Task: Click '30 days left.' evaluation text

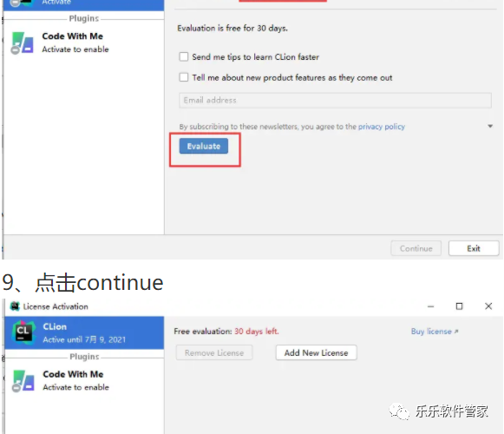Action: pos(257,332)
